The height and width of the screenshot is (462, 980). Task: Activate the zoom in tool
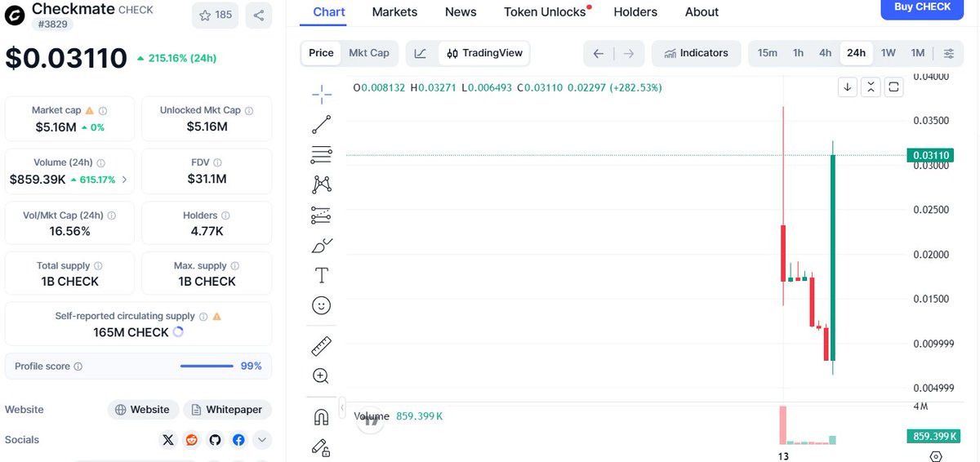click(x=321, y=376)
